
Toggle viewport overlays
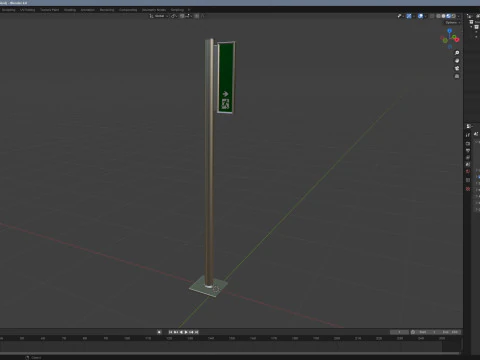pyautogui.click(x=420, y=16)
